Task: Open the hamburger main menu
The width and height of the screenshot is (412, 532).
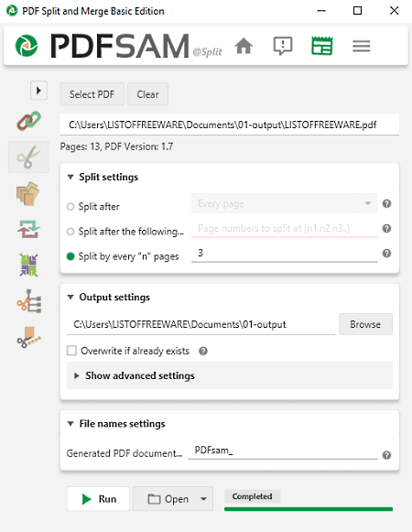Action: click(361, 46)
